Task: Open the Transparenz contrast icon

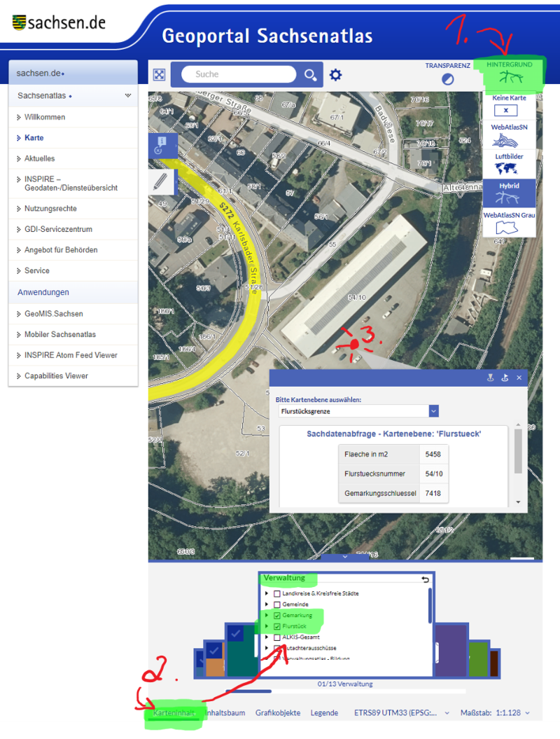Action: tap(447, 79)
